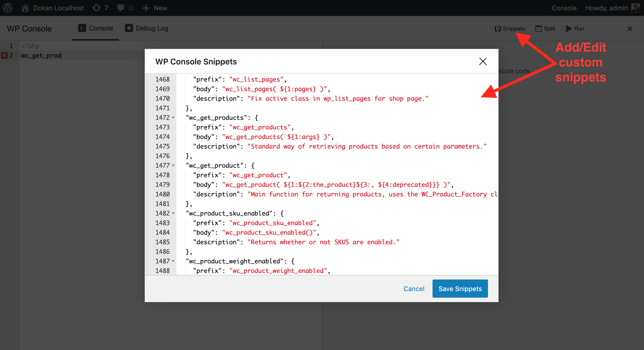Image resolution: width=644 pixels, height=350 pixels.
Task: Fold wc_product_sku_enabled block at 1482
Action: (x=173, y=213)
